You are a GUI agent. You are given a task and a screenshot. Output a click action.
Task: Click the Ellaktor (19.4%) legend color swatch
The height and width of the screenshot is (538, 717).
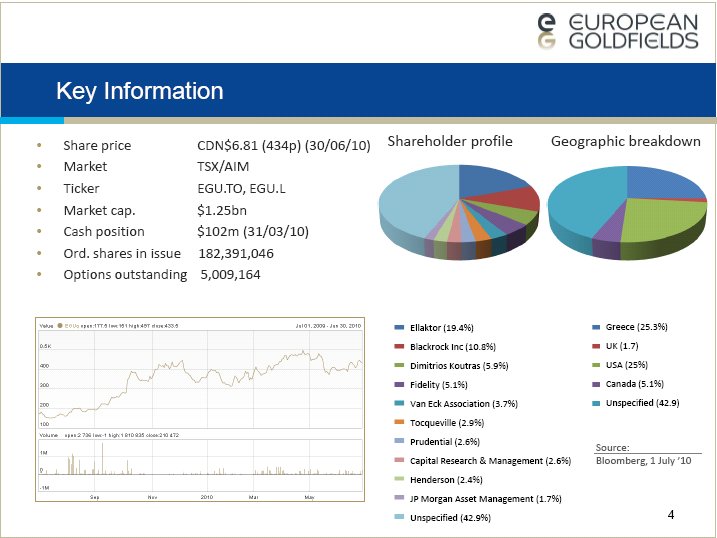[399, 327]
